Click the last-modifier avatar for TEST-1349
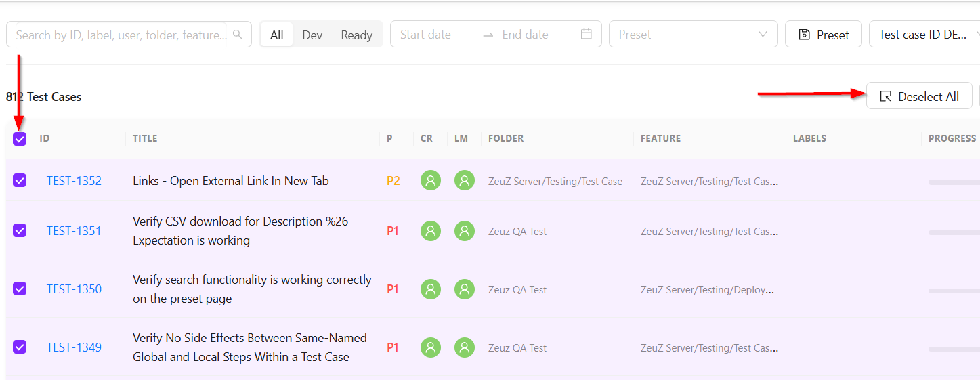Screen dimensions: 980x380 pos(465,347)
